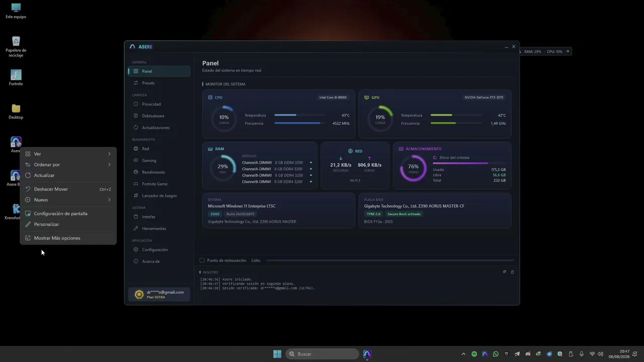Select the Herramientas wrench icon

pos(136,228)
